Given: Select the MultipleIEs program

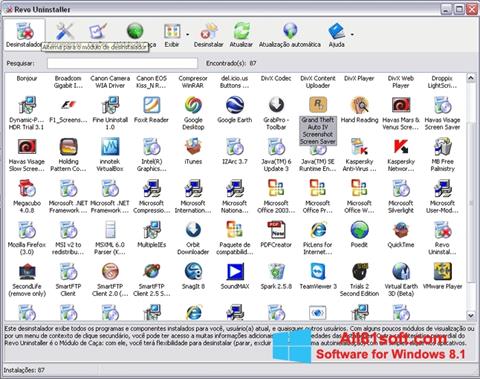Looking at the screenshot, I should tap(151, 234).
